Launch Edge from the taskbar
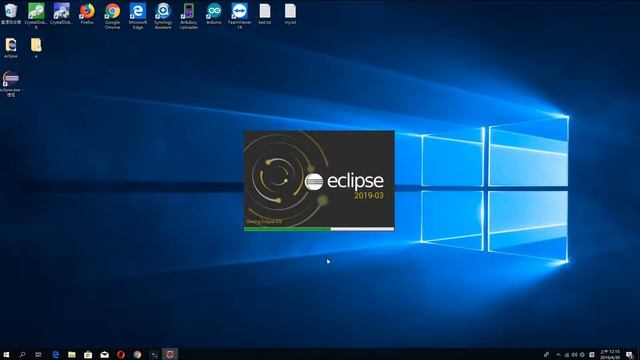640x360 pixels. click(56, 354)
